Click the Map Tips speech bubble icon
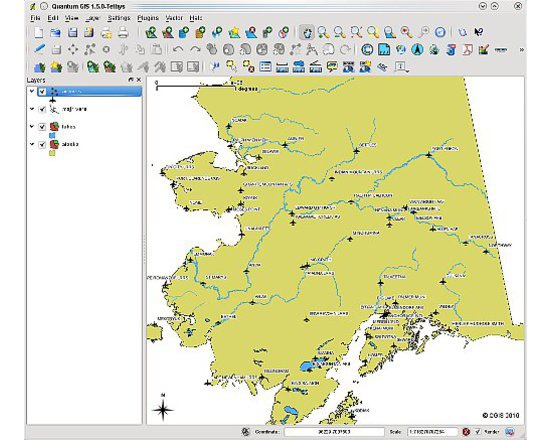 tap(332, 67)
